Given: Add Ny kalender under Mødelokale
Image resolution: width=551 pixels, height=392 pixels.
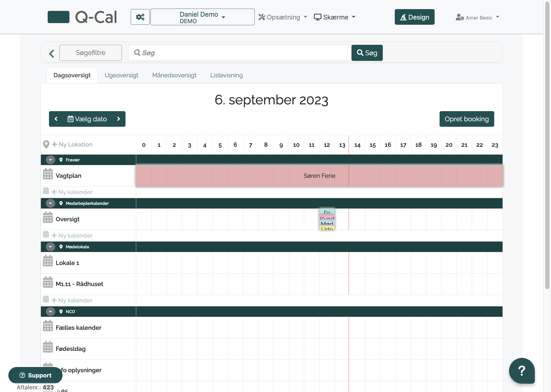Looking at the screenshot, I should pos(72,300).
